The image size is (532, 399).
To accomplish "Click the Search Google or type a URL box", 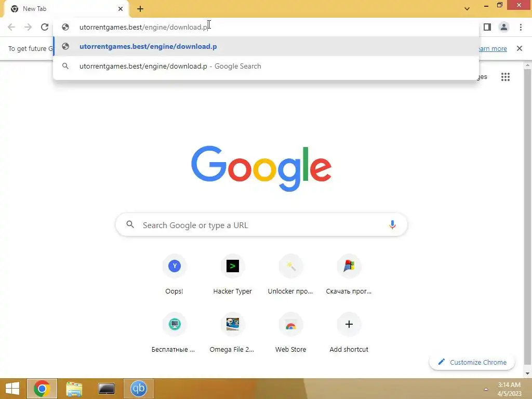I will [261, 224].
